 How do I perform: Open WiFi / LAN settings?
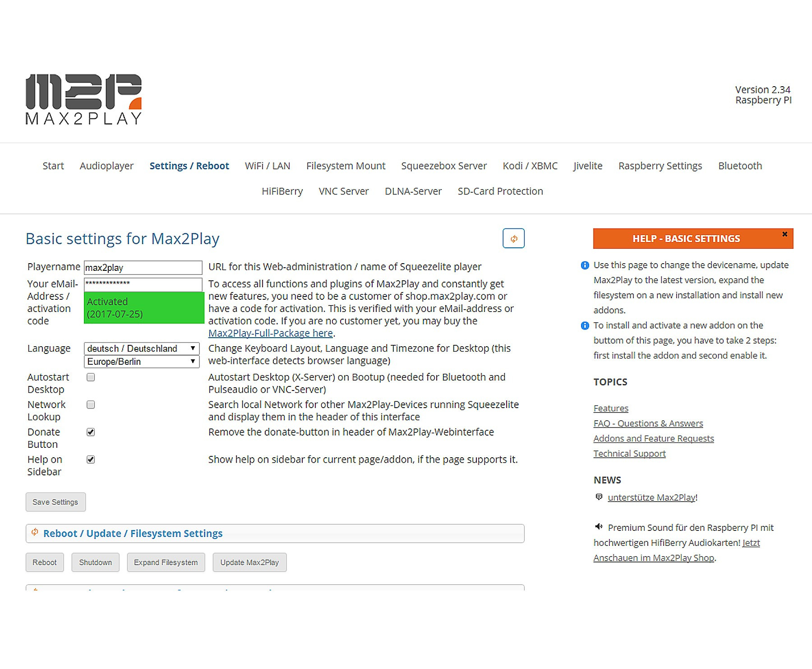point(268,166)
